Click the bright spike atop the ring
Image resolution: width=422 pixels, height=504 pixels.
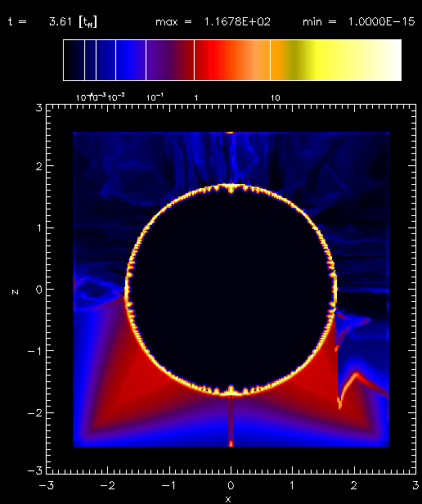tap(231, 188)
